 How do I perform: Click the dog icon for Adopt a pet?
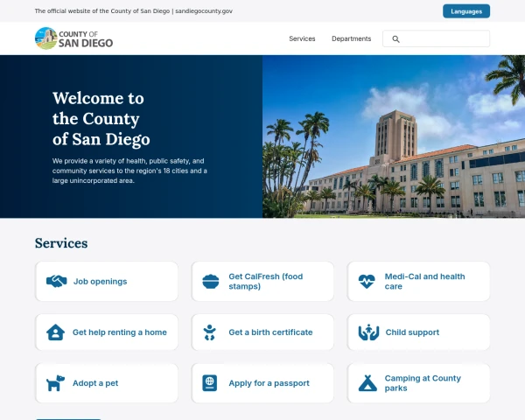56,383
